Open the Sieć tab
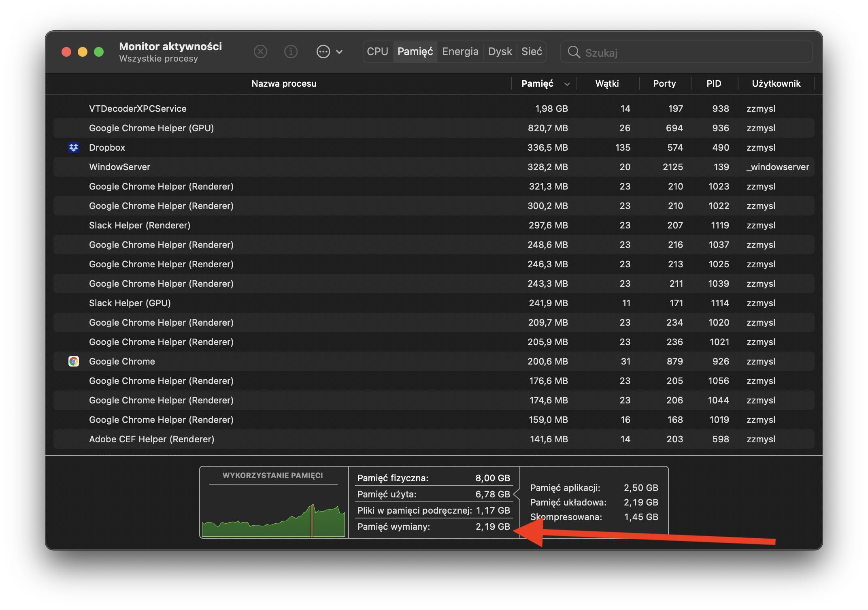This screenshot has height=610, width=868. click(x=532, y=51)
